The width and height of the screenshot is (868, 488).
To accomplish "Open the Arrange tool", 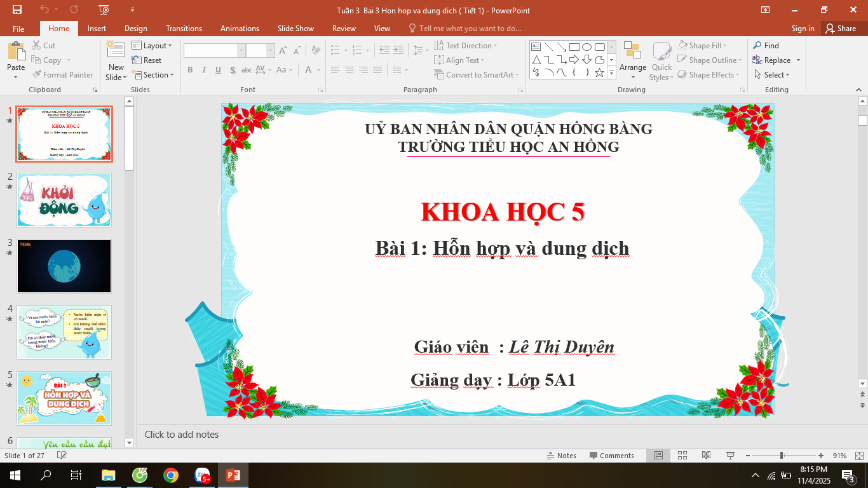I will point(632,60).
